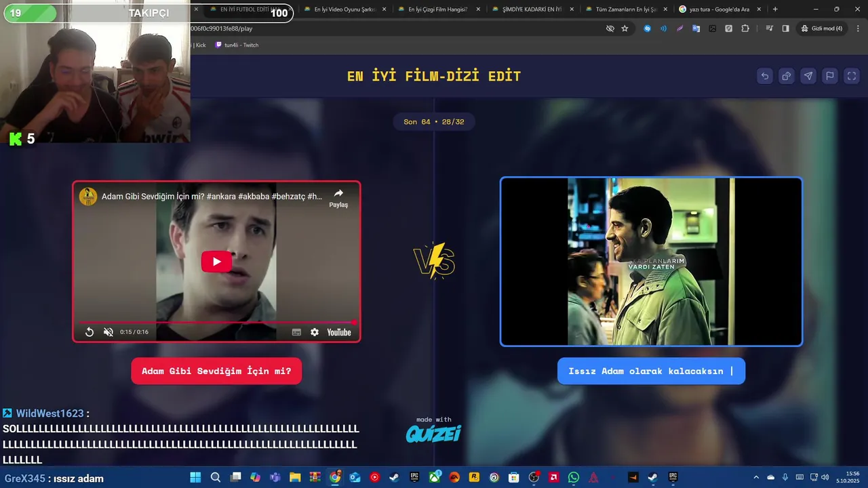Unmute the YouTube video
868x488 pixels.
point(108,332)
